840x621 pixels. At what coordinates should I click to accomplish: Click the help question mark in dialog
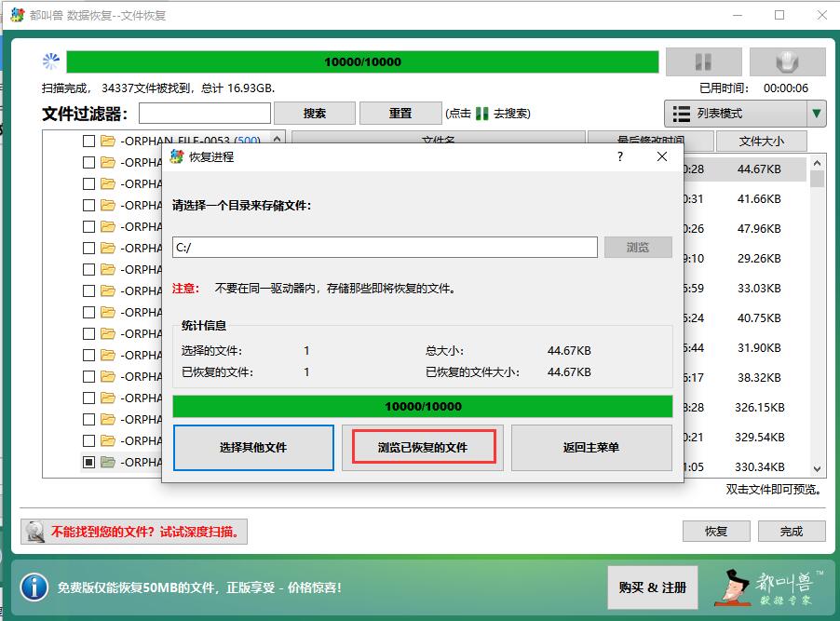pyautogui.click(x=620, y=156)
